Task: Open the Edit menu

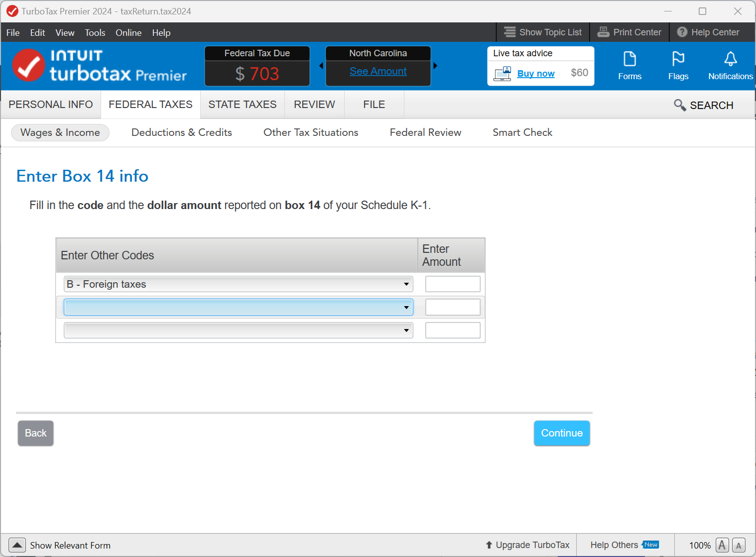Action: tap(37, 32)
